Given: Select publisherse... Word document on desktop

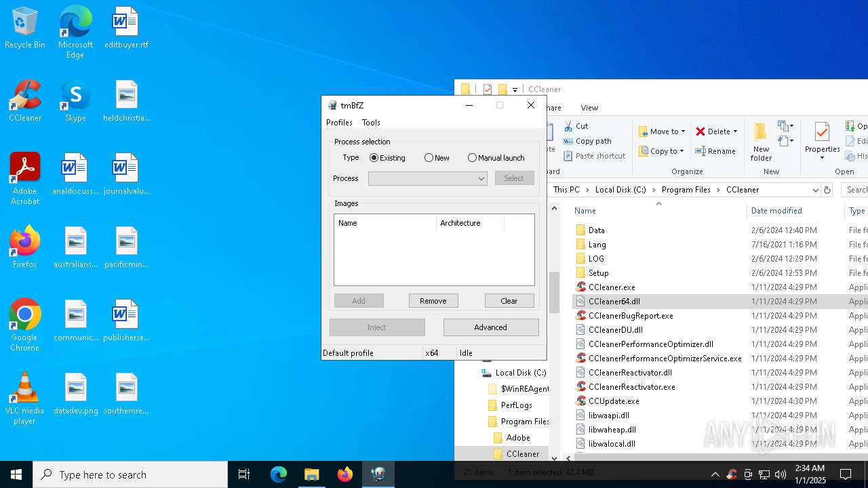Looking at the screenshot, I should tap(126, 321).
